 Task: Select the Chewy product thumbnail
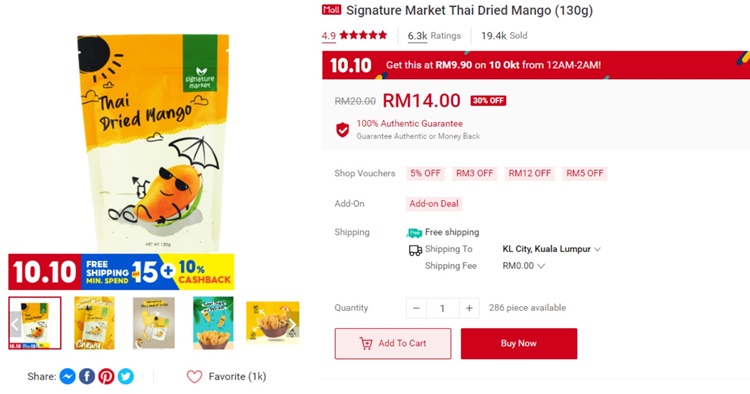click(x=94, y=323)
